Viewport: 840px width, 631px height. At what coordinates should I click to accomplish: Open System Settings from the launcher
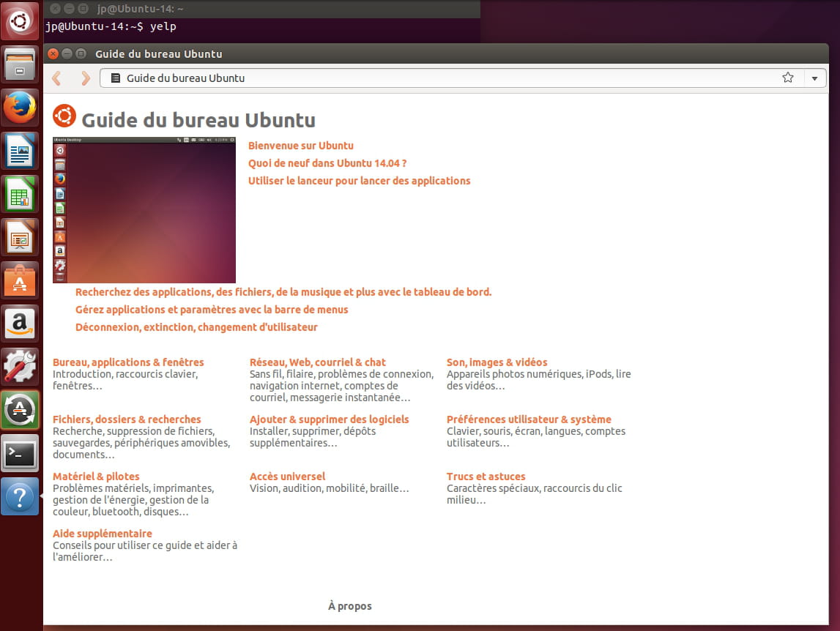[20, 366]
